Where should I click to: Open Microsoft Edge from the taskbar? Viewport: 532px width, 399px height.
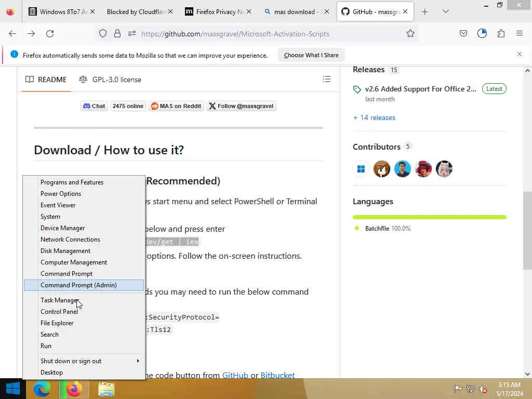coord(42,389)
